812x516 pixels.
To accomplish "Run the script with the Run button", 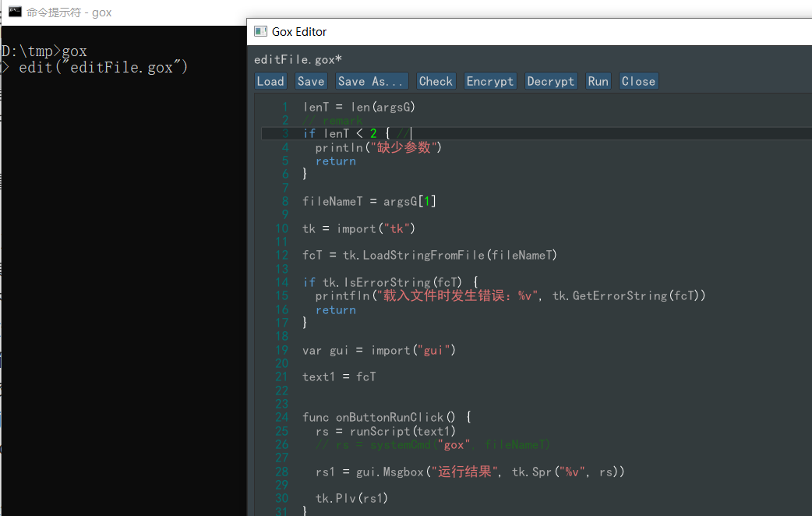I will tap(598, 81).
